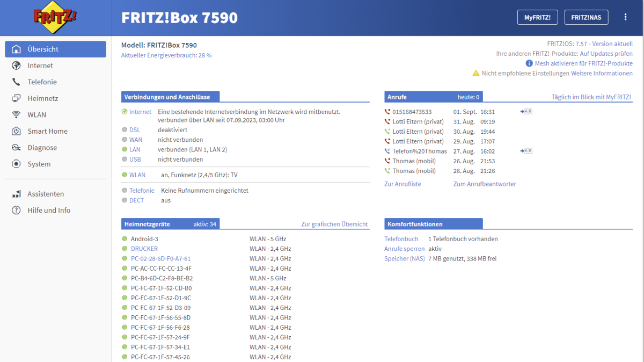Open Weitere Informationen link
Viewport: 644px width, 362px height.
(x=602, y=73)
